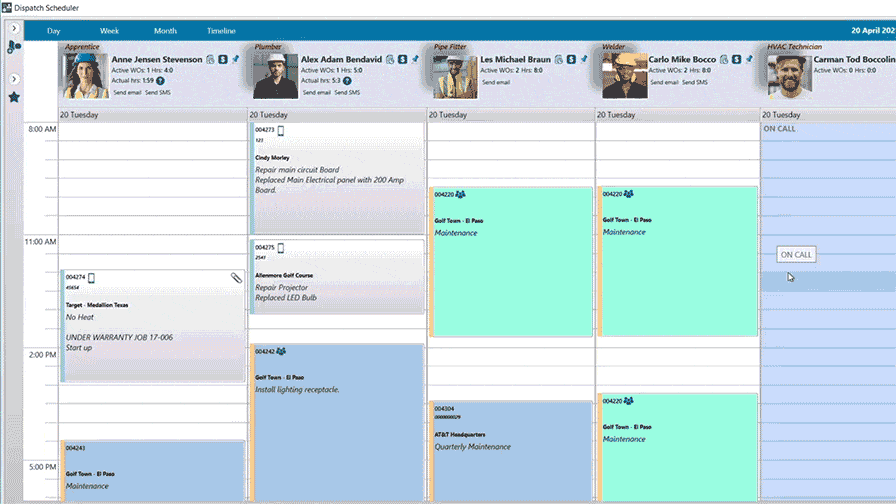Pin Alex Adam Bendavid's column
Screen dimensions: 896x504
[x=415, y=59]
